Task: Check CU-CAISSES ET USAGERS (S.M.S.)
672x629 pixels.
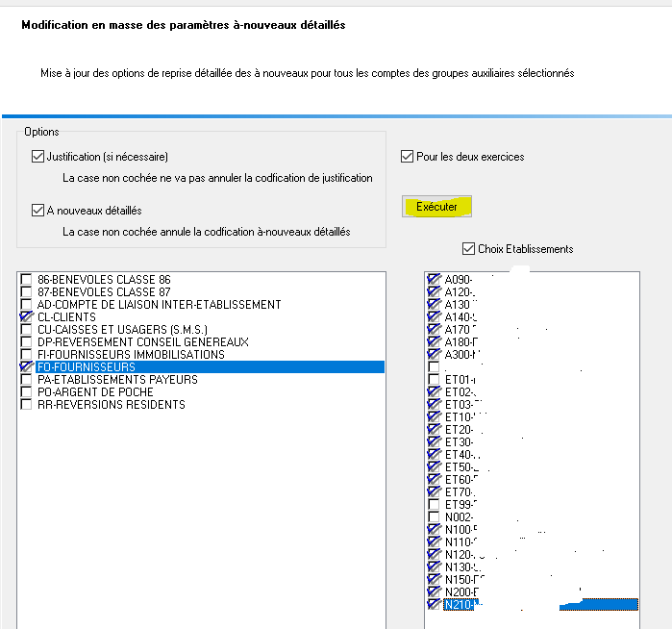Action: pyautogui.click(x=26, y=330)
